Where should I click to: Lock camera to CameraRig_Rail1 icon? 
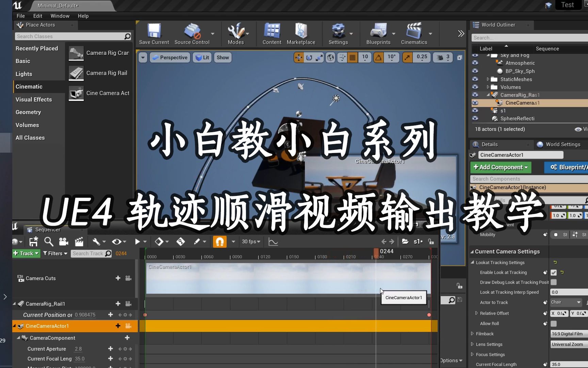[128, 304]
